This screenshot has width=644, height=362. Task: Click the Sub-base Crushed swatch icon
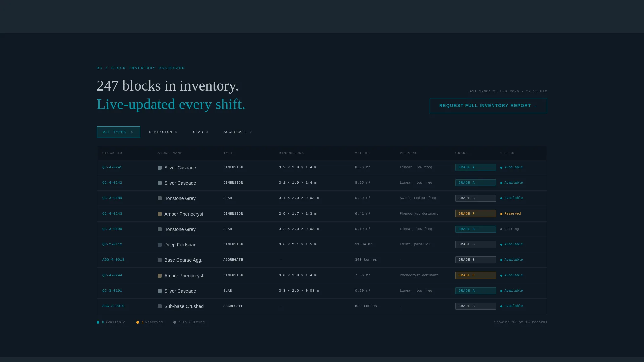point(160,306)
